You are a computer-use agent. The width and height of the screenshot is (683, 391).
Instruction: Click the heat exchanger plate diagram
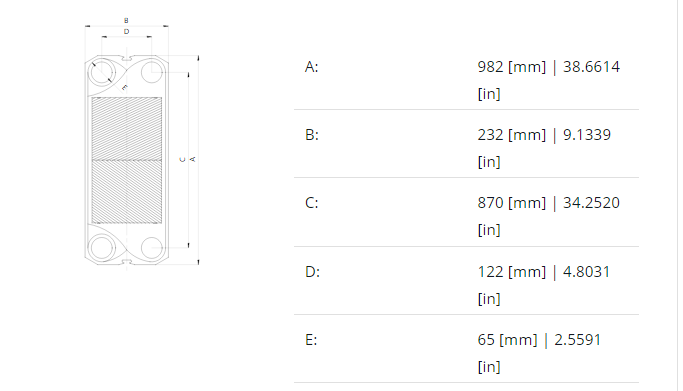click(142, 144)
